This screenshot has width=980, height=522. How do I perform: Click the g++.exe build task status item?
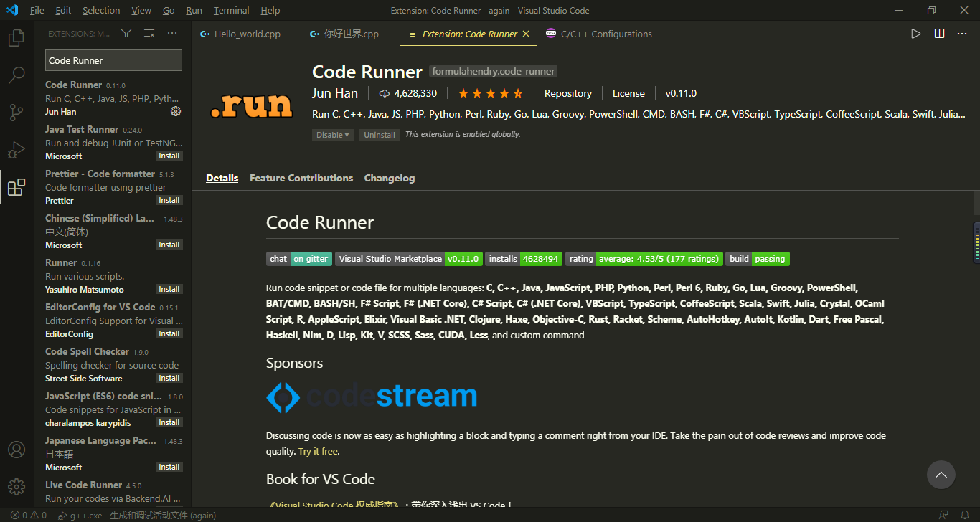click(x=137, y=515)
